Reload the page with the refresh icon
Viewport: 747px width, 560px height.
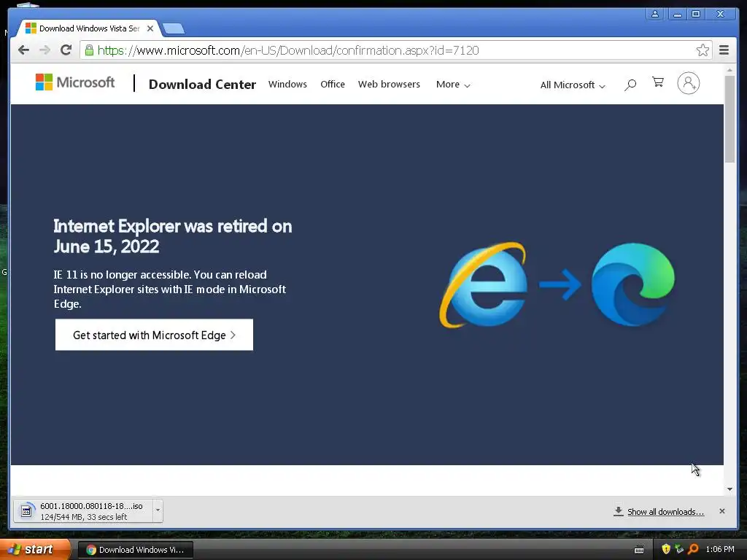click(x=66, y=50)
